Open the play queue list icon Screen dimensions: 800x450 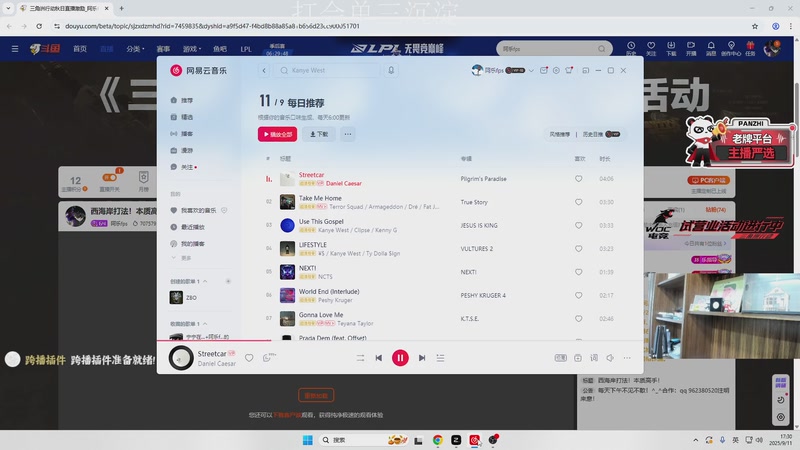point(440,358)
